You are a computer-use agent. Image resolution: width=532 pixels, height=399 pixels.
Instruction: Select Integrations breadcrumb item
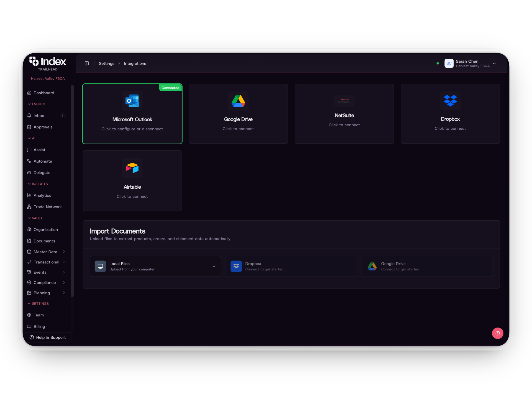pyautogui.click(x=135, y=63)
